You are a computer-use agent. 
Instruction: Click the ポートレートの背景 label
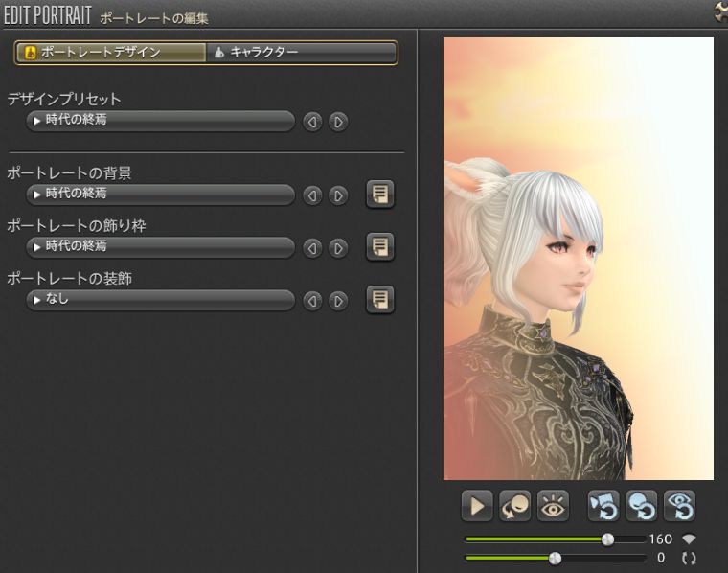click(69, 172)
